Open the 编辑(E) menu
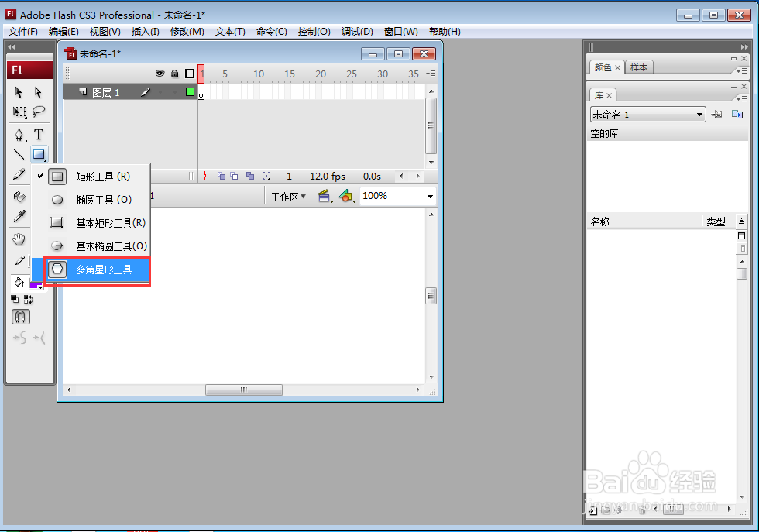Image resolution: width=759 pixels, height=532 pixels. point(64,32)
